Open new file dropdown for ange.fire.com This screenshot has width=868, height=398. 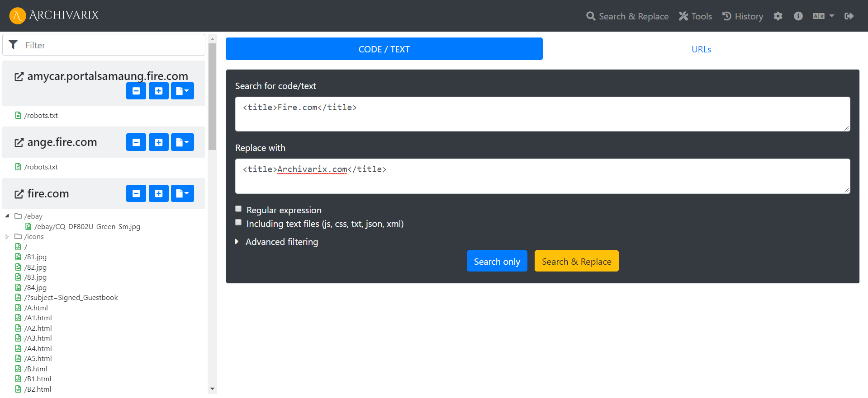183,142
